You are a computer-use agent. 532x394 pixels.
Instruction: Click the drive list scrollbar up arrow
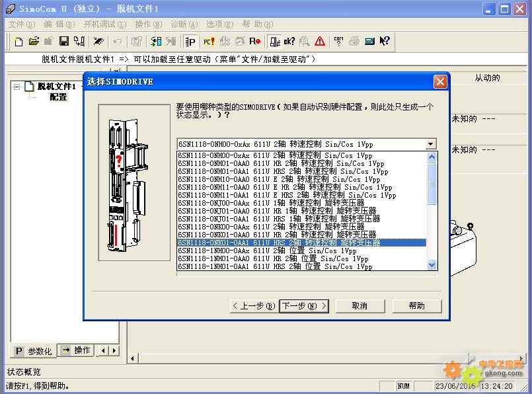[x=432, y=157]
